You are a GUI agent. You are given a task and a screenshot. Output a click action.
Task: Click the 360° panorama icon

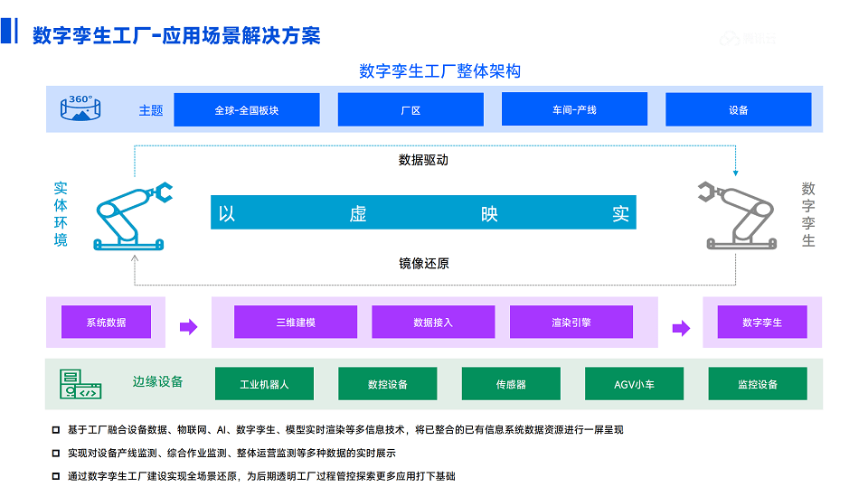point(80,108)
